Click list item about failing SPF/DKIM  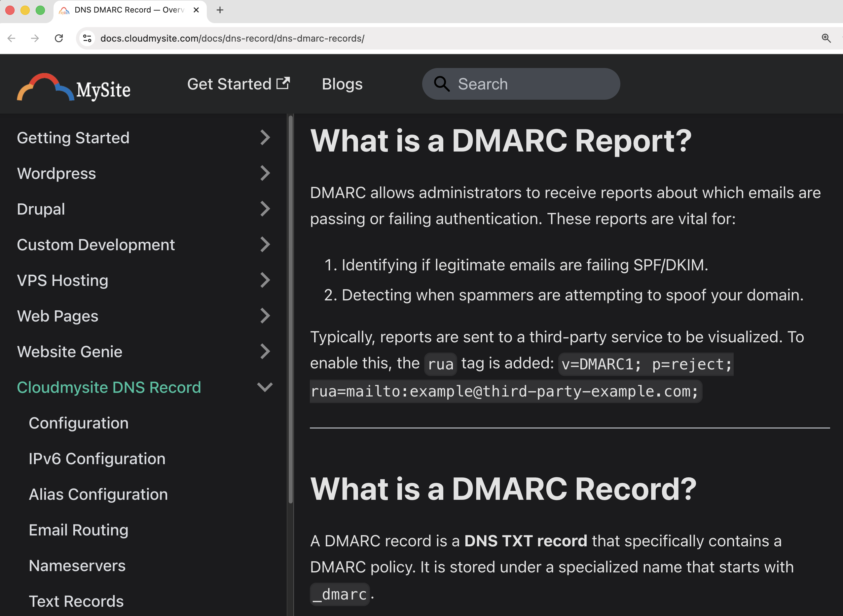pyautogui.click(x=525, y=265)
